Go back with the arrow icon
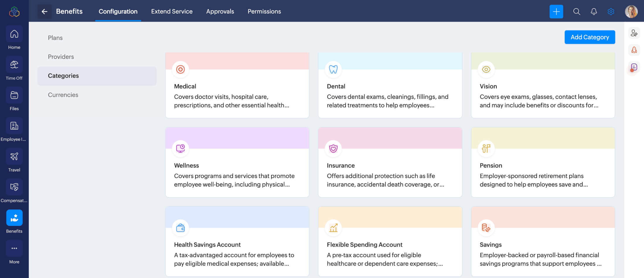 [45, 11]
